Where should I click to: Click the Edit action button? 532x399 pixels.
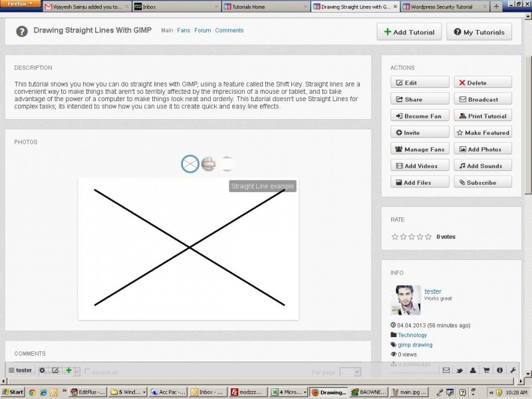420,82
